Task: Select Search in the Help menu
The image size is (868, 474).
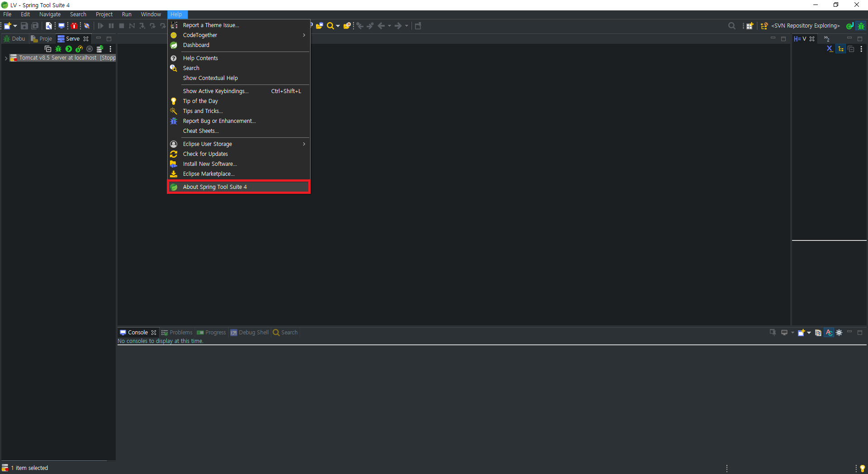Action: click(239, 68)
